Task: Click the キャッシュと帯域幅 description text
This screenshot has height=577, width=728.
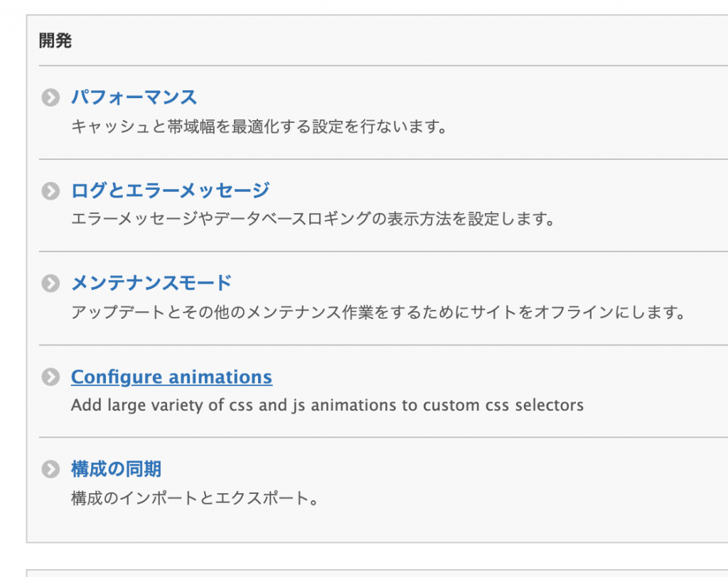Action: tap(259, 128)
